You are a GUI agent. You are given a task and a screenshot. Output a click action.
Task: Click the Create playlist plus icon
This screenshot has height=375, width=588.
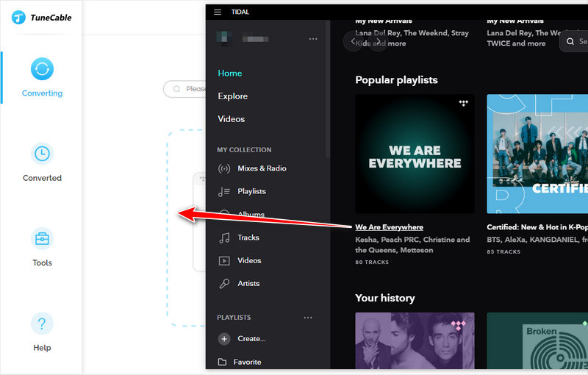coord(224,339)
